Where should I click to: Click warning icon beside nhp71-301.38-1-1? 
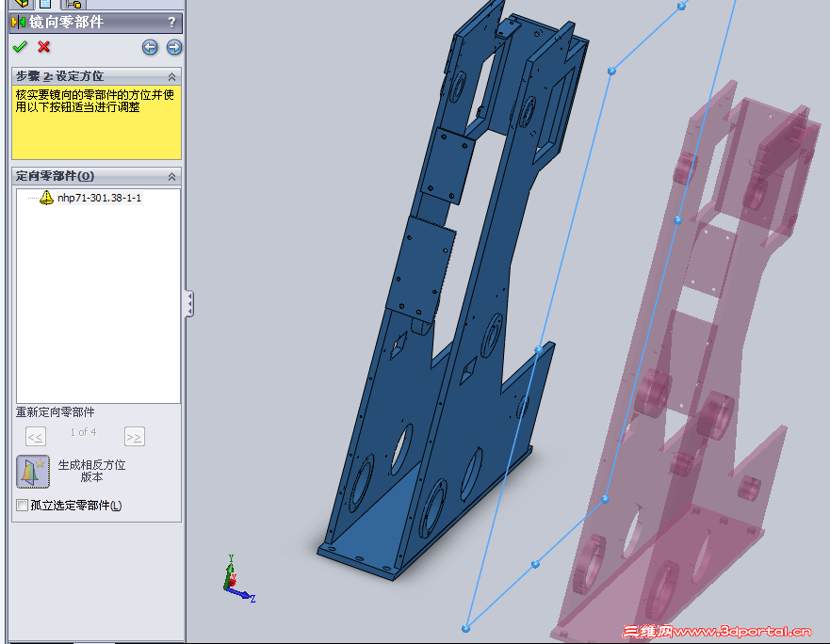[46, 198]
